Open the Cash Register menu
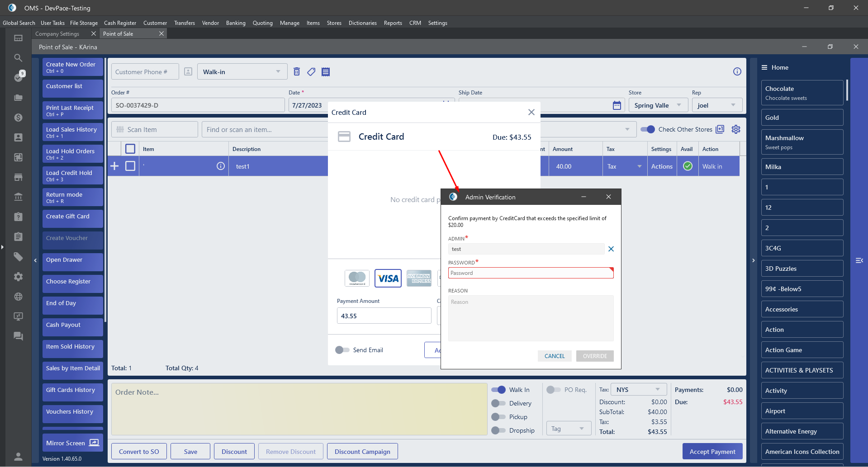The image size is (868, 467). tap(120, 23)
